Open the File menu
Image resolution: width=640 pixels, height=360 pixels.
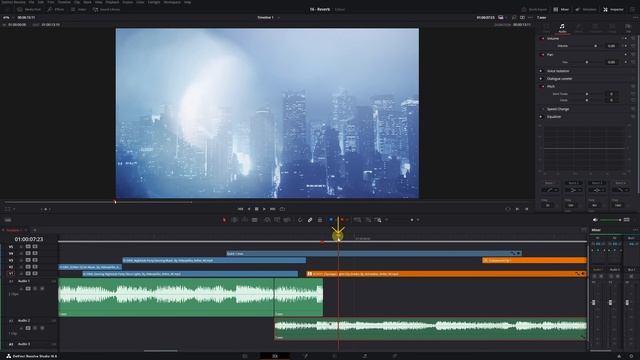pos(31,2)
